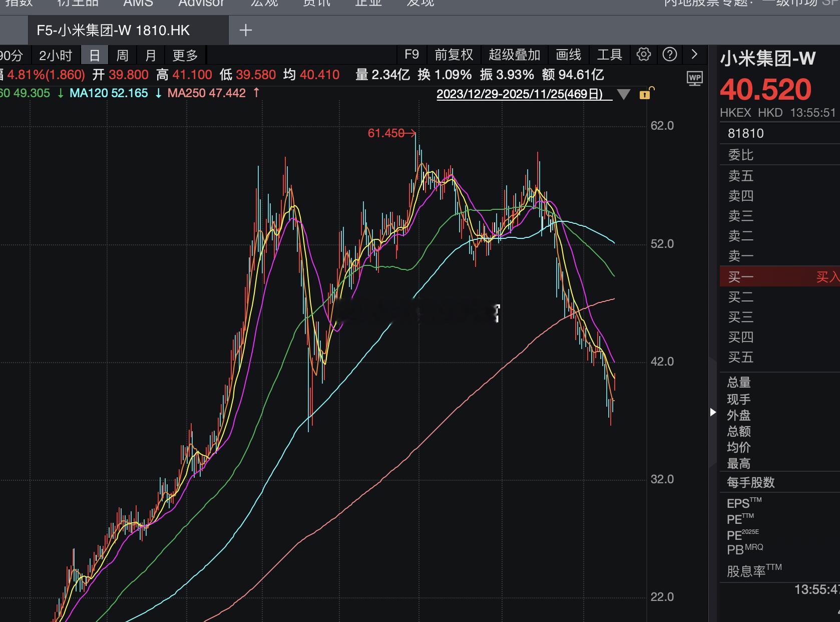
Task: Select the 卖一 ask row
Action: pos(780,256)
